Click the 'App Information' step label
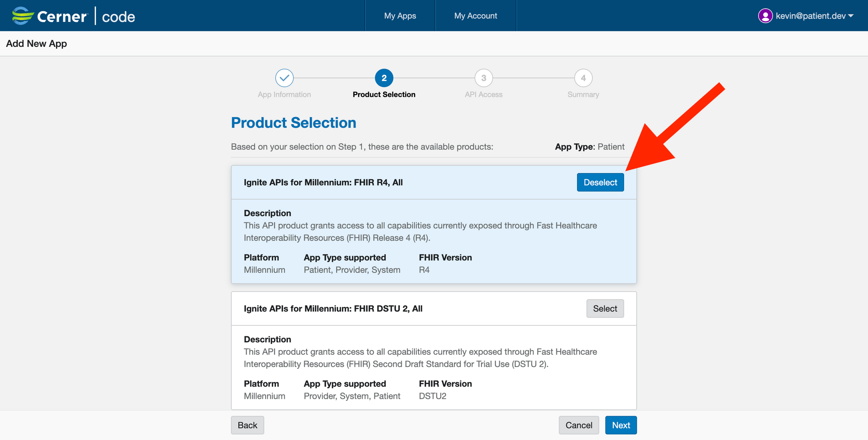 [x=284, y=94]
